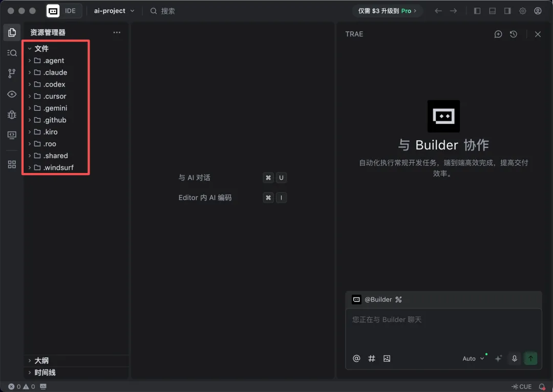Click Editor 内 AI 编码 shortcut
This screenshot has width=553, height=392.
tap(232, 198)
